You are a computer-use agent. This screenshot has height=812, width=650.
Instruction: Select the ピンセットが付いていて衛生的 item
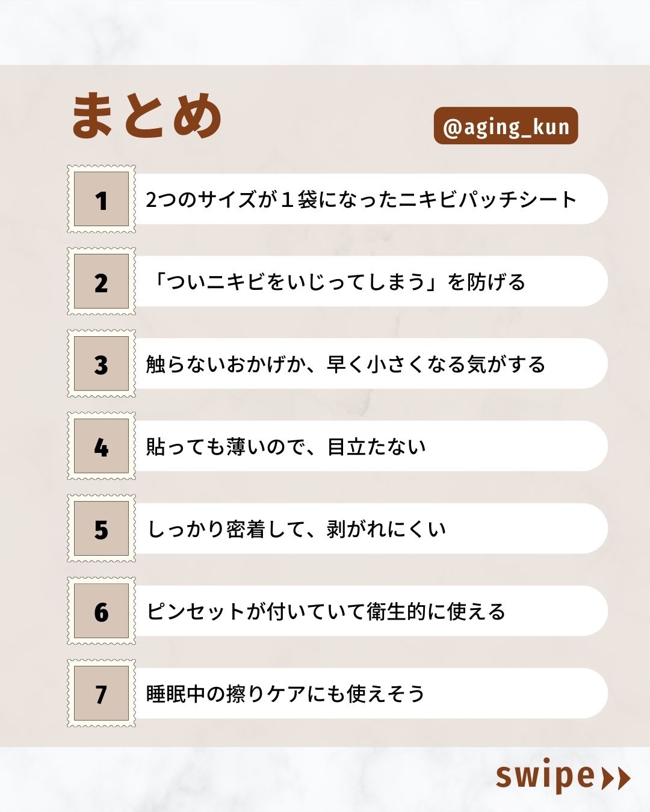tap(326, 612)
